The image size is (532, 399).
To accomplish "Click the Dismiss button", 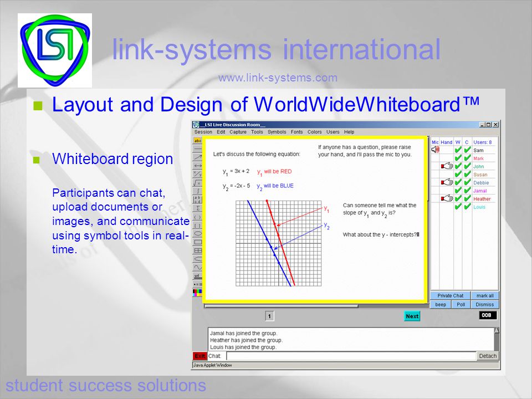I will [x=485, y=304].
